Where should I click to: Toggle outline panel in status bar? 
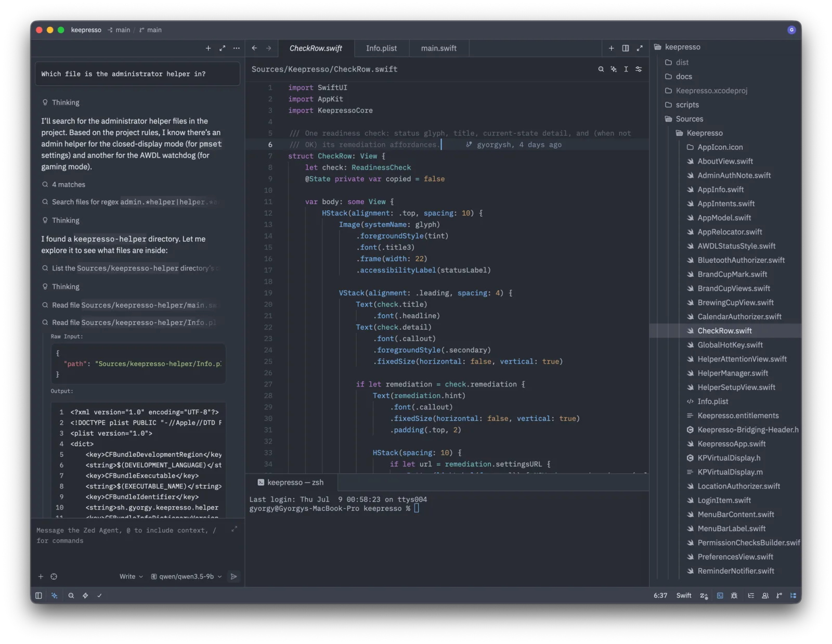(751, 596)
